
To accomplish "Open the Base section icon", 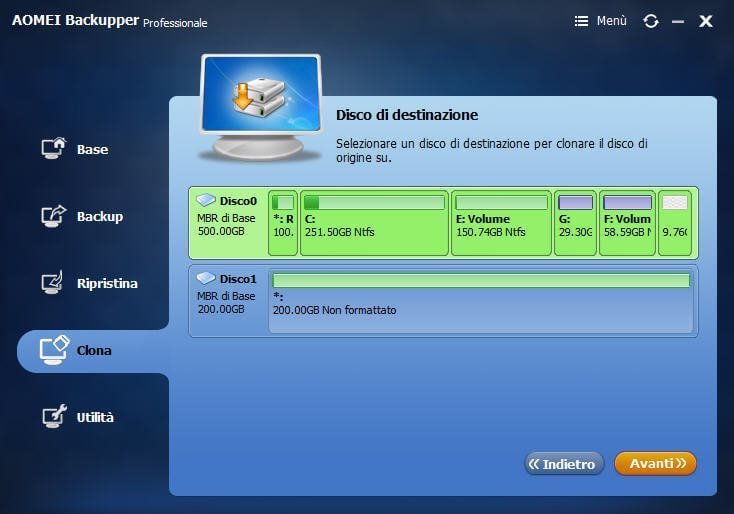I will (x=53, y=148).
